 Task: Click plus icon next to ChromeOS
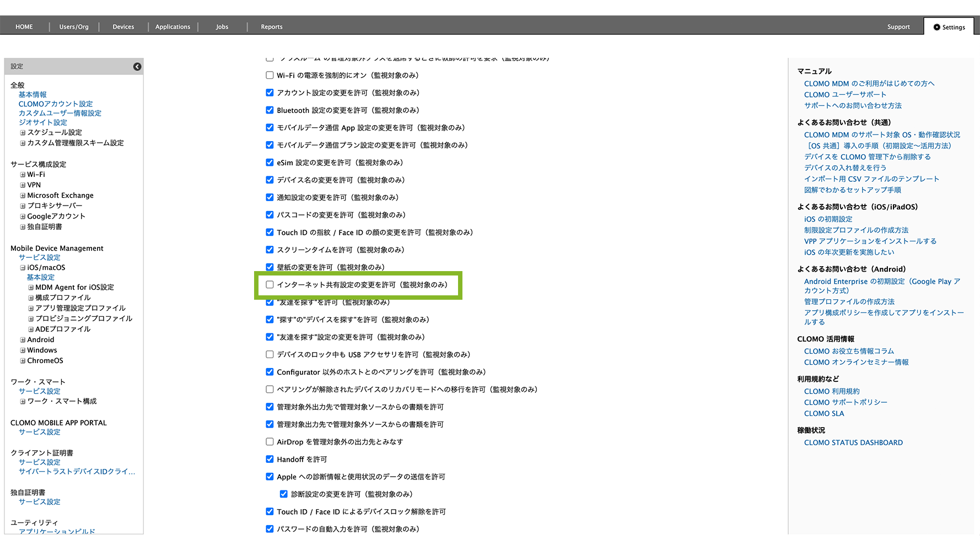click(x=23, y=361)
